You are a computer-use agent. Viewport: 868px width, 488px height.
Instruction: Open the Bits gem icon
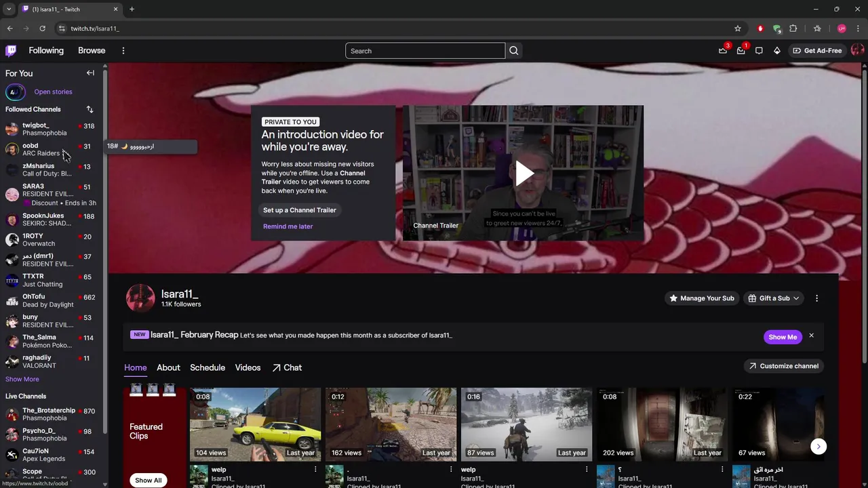point(777,51)
